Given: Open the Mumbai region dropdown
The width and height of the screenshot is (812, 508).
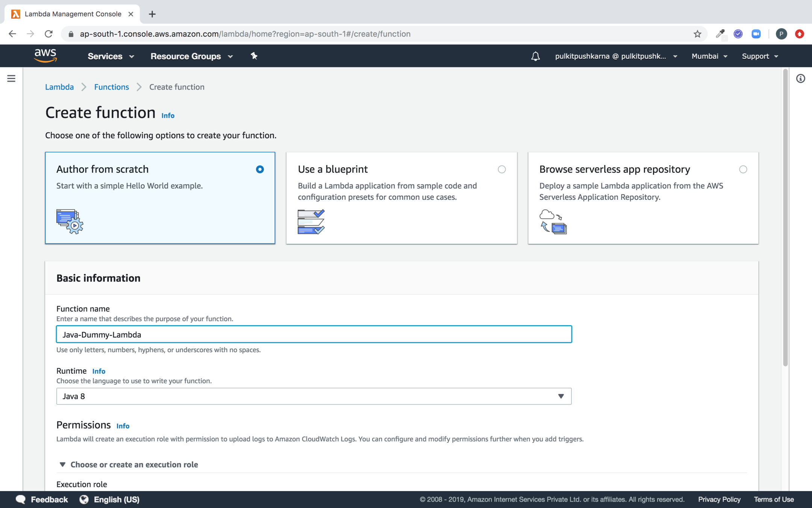Looking at the screenshot, I should click(709, 56).
